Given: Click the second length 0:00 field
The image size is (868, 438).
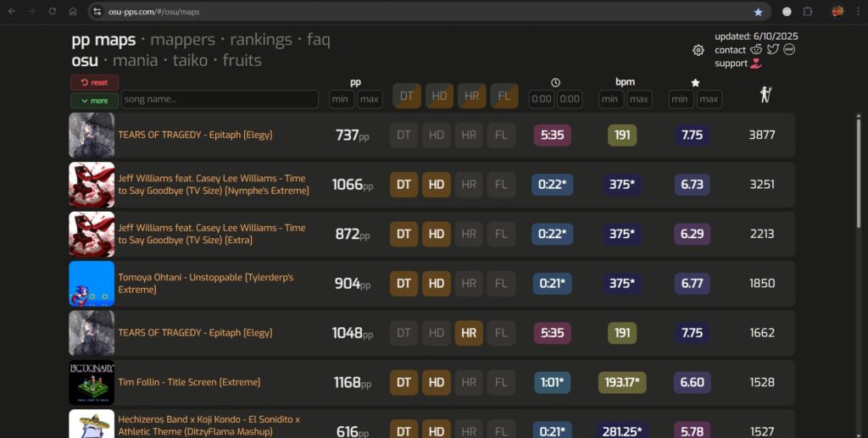Looking at the screenshot, I should pyautogui.click(x=570, y=100).
